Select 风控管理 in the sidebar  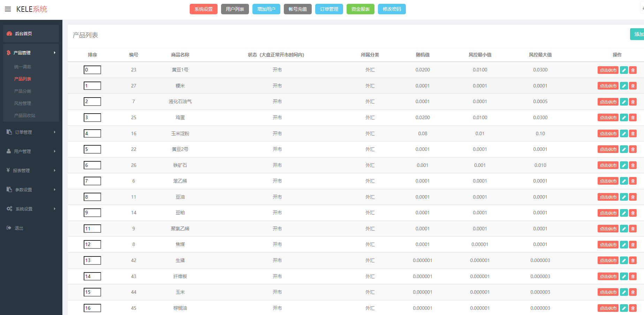tap(23, 103)
